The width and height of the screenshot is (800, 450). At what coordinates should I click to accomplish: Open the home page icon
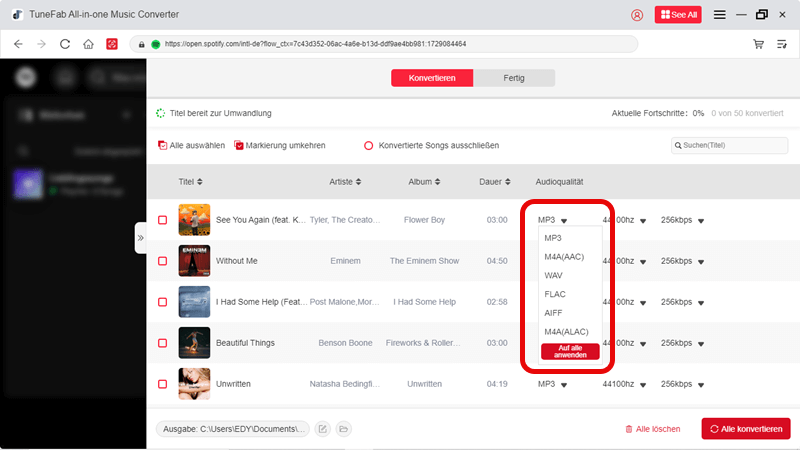[88, 44]
